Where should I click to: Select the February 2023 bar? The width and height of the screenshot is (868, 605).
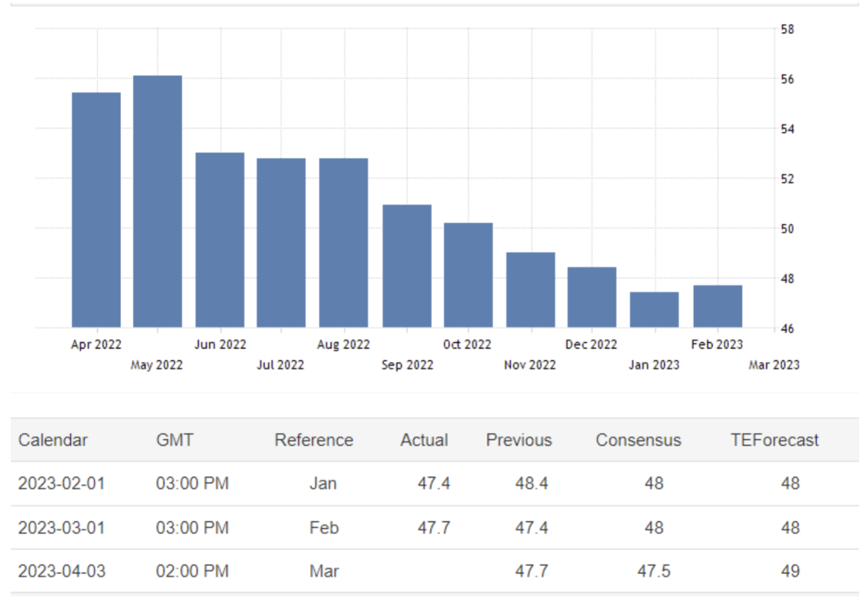[718, 306]
